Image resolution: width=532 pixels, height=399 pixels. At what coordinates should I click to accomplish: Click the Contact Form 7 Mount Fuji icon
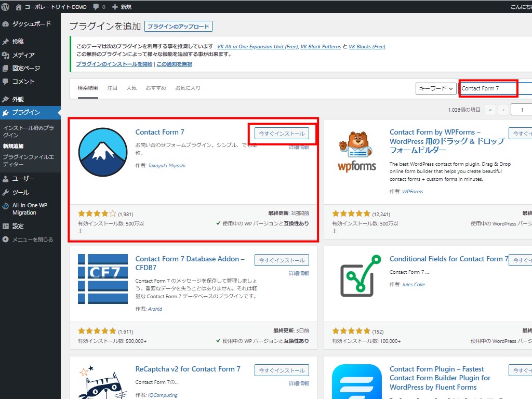(103, 153)
